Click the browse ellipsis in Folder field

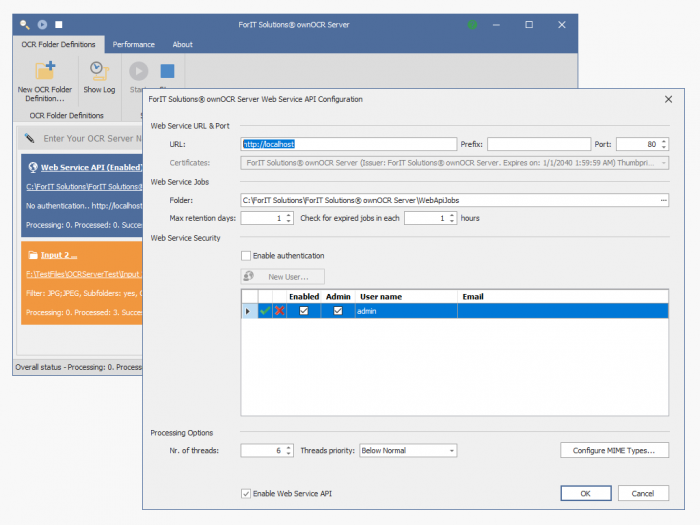pyautogui.click(x=664, y=200)
